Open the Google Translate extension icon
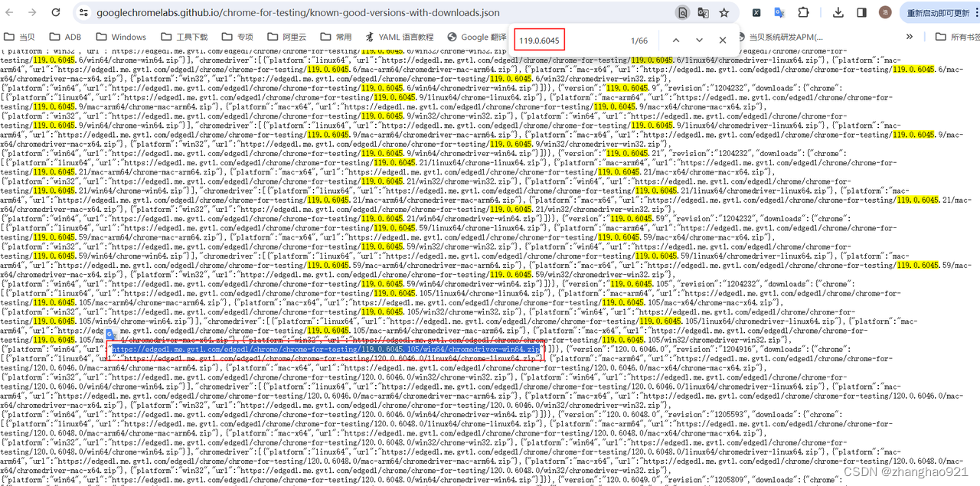The height and width of the screenshot is (486, 980). point(779,13)
